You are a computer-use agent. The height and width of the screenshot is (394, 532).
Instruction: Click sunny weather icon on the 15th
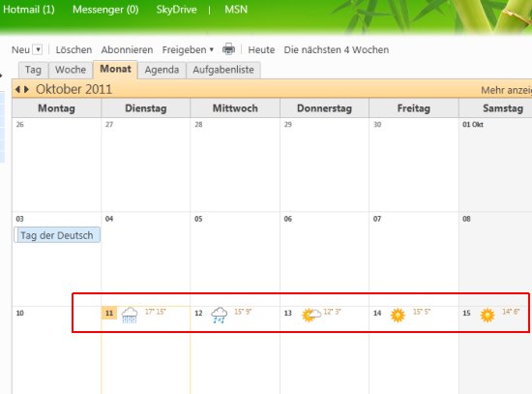point(488,316)
